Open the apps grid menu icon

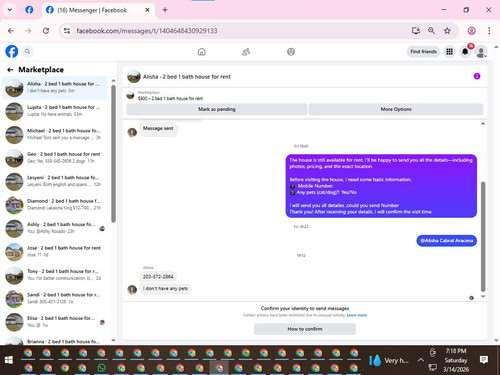[449, 52]
